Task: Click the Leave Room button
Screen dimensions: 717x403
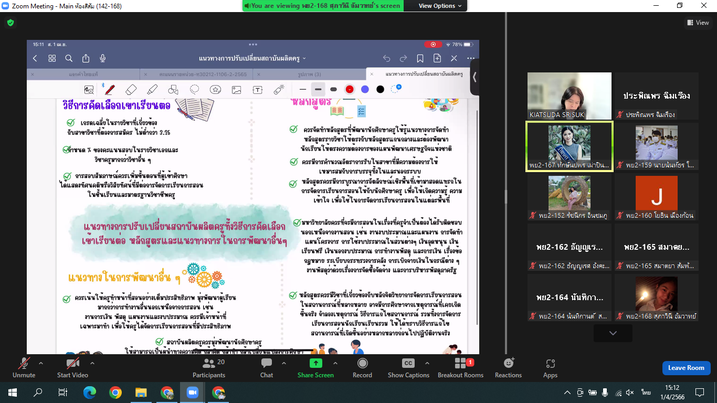Action: 685,368
